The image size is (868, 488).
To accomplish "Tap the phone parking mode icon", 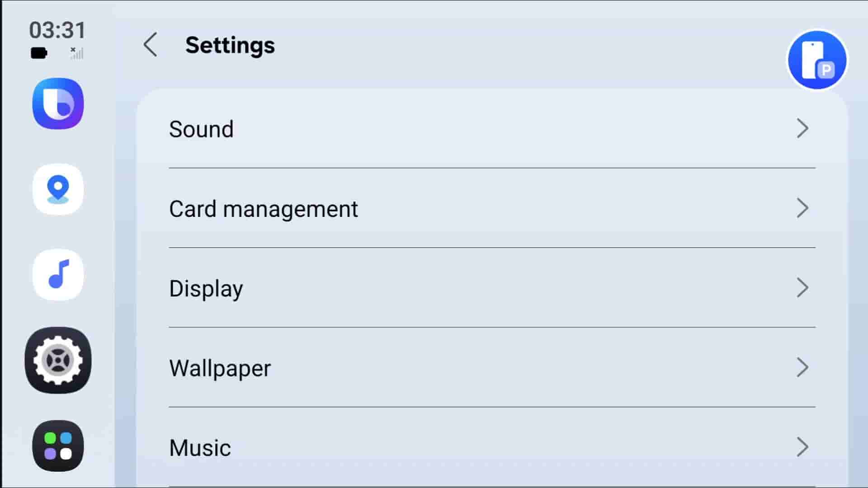I will pyautogui.click(x=817, y=60).
